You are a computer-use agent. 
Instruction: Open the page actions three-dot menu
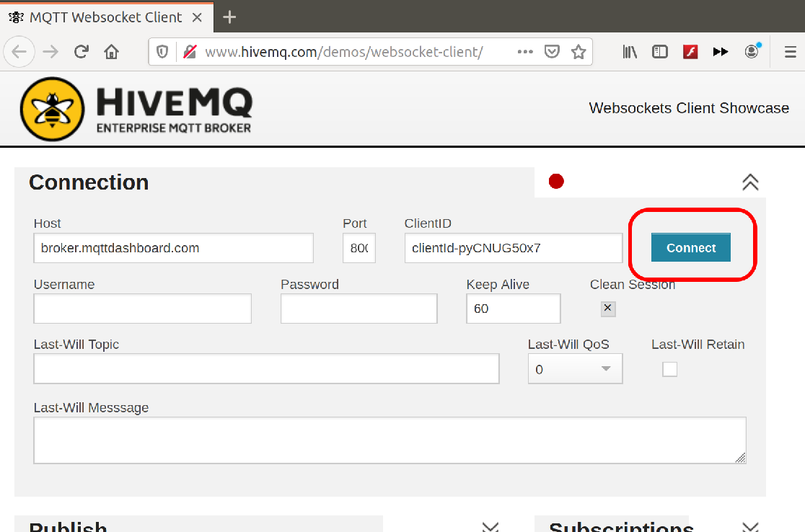click(x=525, y=52)
